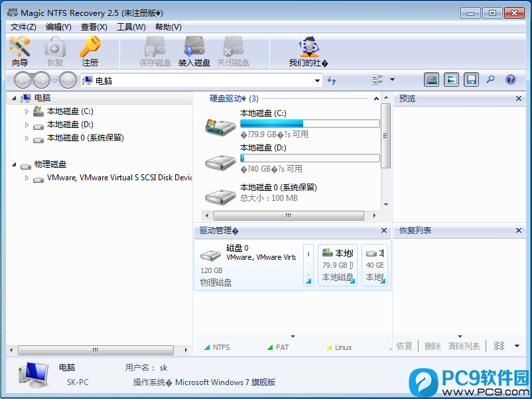
Task: Open the 我们的社区 community icon
Action: [308, 52]
